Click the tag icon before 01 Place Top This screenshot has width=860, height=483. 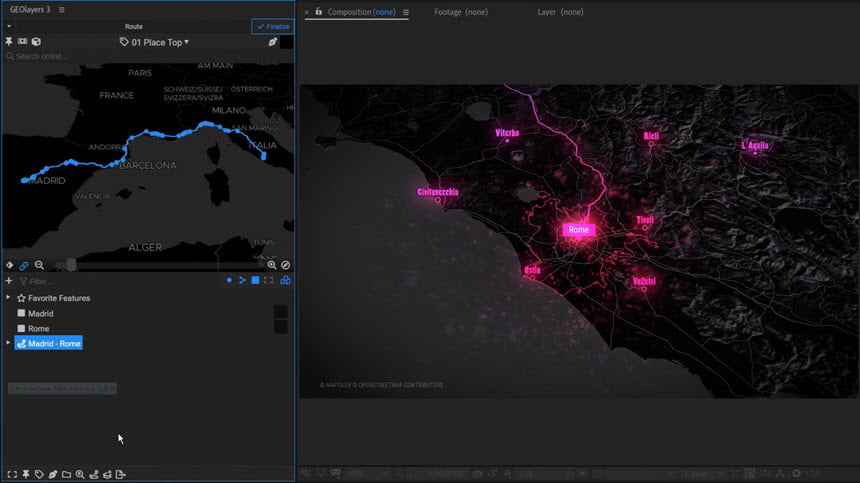pos(124,42)
